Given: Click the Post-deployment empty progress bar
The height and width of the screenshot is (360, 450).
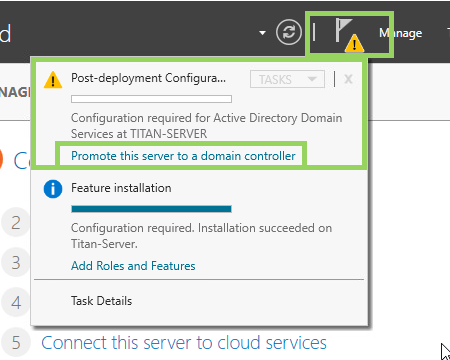Looking at the screenshot, I should coord(151,99).
